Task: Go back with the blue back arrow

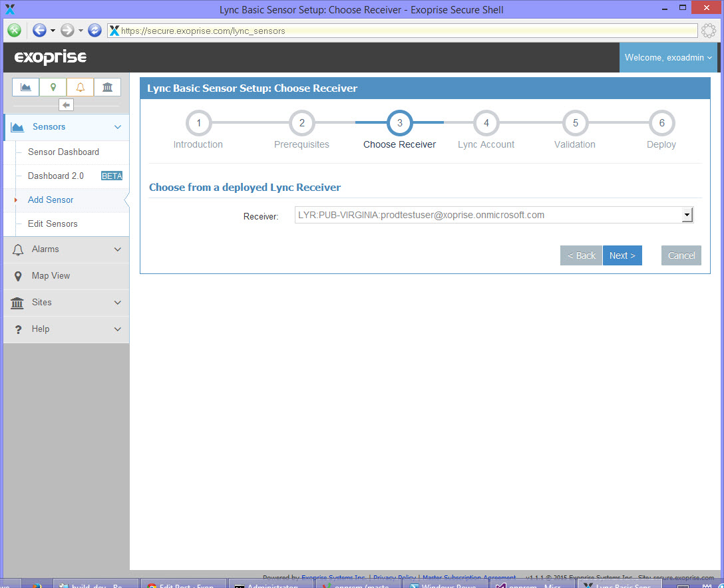Action: (x=39, y=31)
